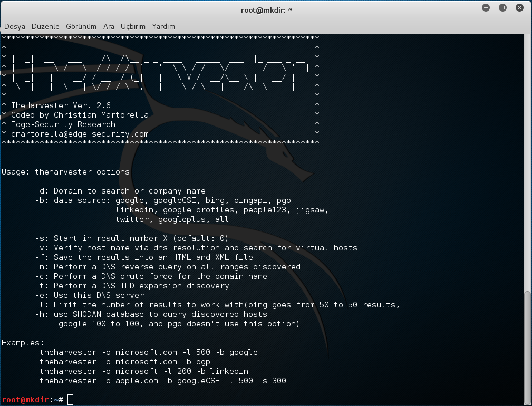Image resolution: width=532 pixels, height=406 pixels.
Task: Click the "-d: Domain to search" option line
Action: tap(120, 191)
